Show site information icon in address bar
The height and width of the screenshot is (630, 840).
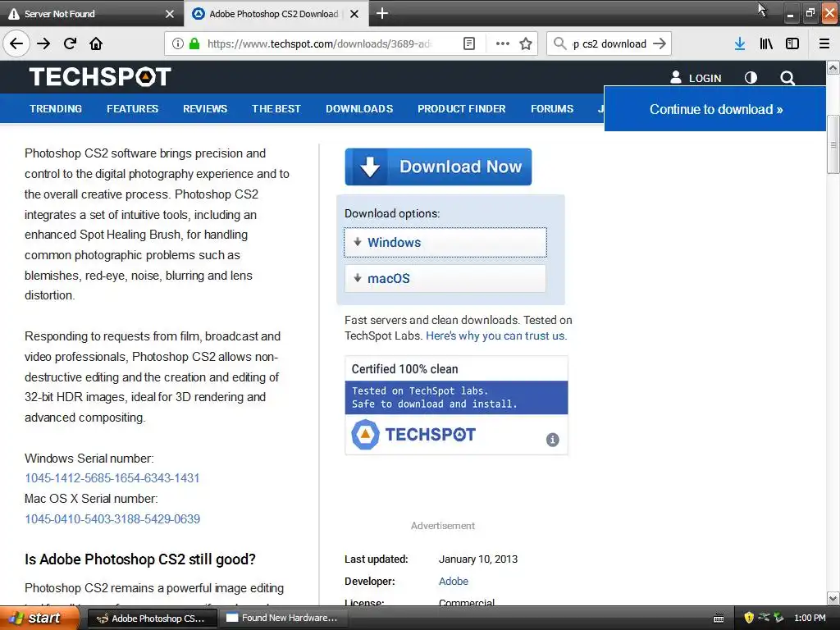click(178, 44)
